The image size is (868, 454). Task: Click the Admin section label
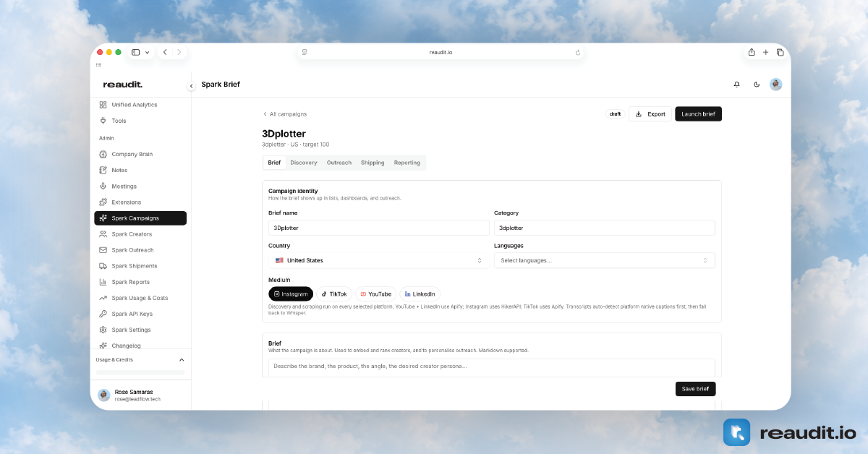coord(106,138)
